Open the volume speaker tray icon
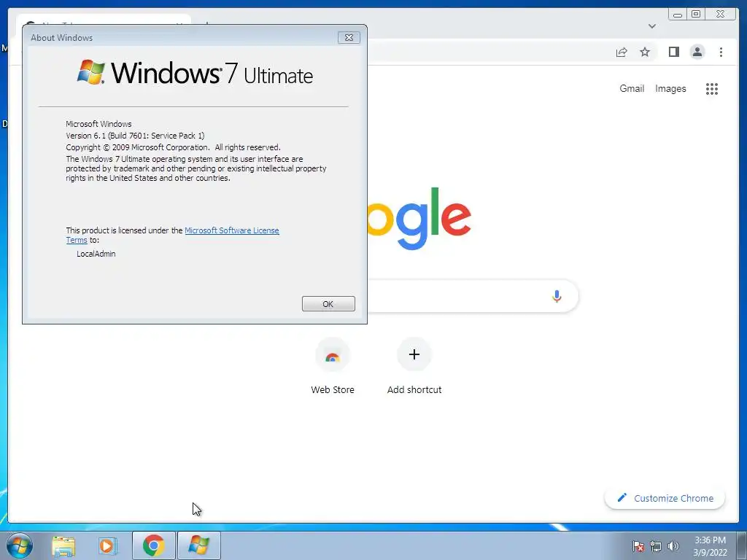This screenshot has width=747, height=560. pyautogui.click(x=673, y=546)
